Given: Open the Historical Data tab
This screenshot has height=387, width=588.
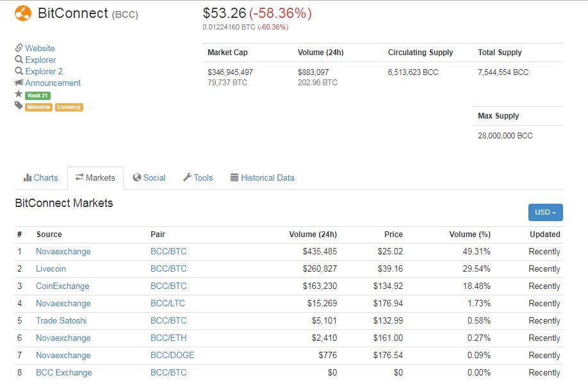Looking at the screenshot, I should pos(262,177).
